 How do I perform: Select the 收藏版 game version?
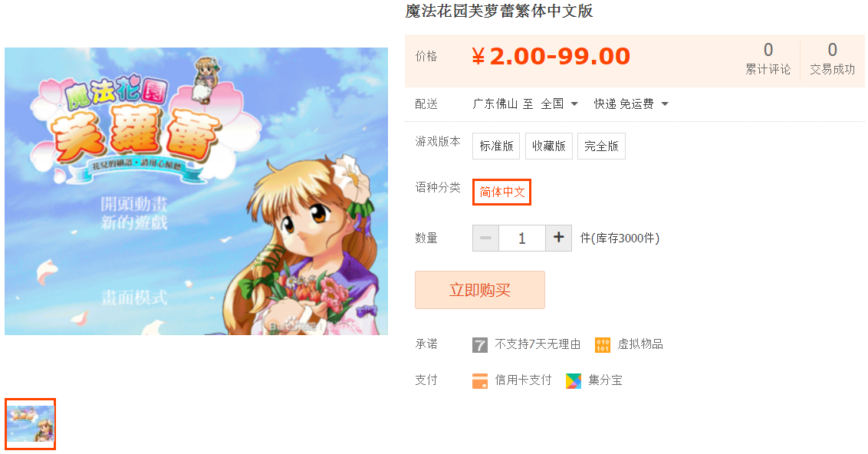coord(548,146)
